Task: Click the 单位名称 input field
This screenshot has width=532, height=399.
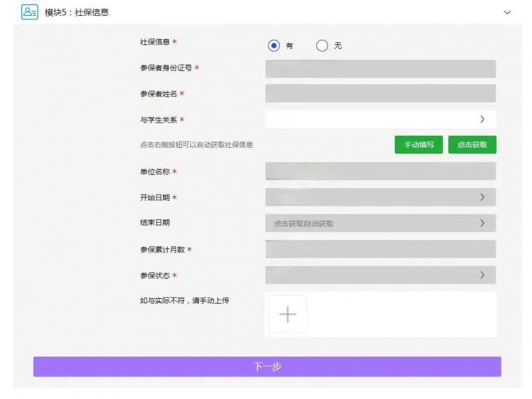Action: point(380,171)
